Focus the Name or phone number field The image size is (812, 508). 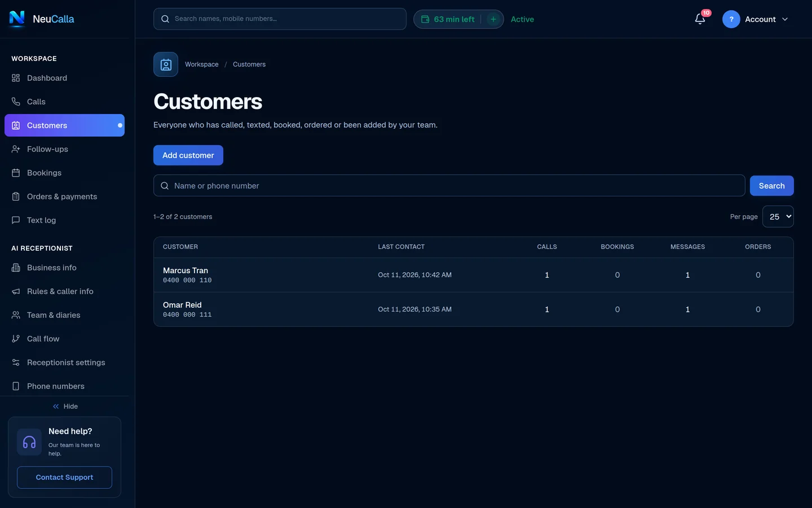pos(449,186)
